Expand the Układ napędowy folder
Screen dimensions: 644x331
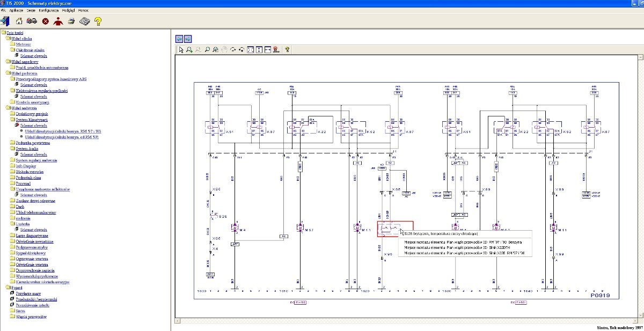[7, 62]
